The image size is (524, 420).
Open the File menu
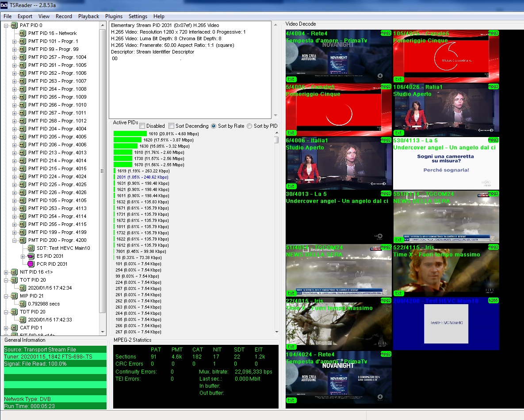point(8,16)
